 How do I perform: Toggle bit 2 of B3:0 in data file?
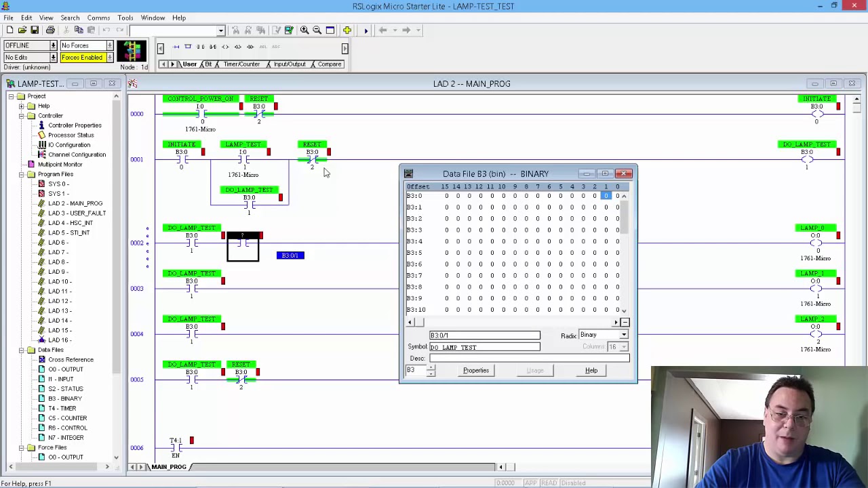tap(595, 196)
